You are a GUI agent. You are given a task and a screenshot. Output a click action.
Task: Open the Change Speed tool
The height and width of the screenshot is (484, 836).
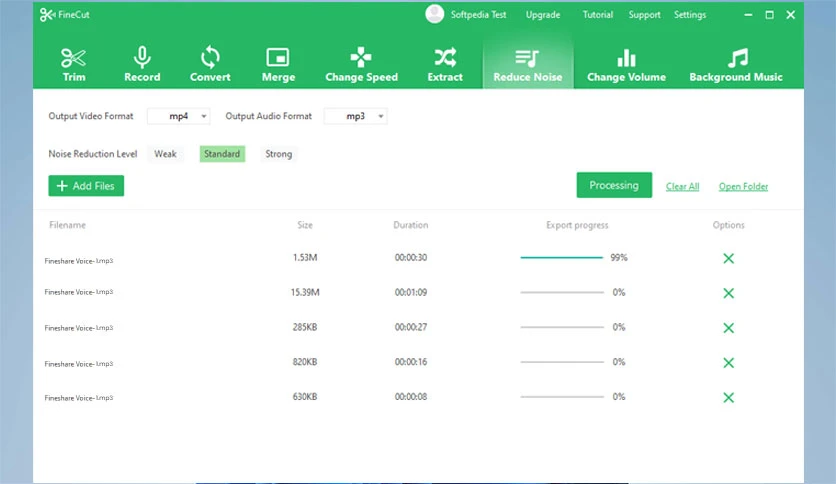(361, 64)
